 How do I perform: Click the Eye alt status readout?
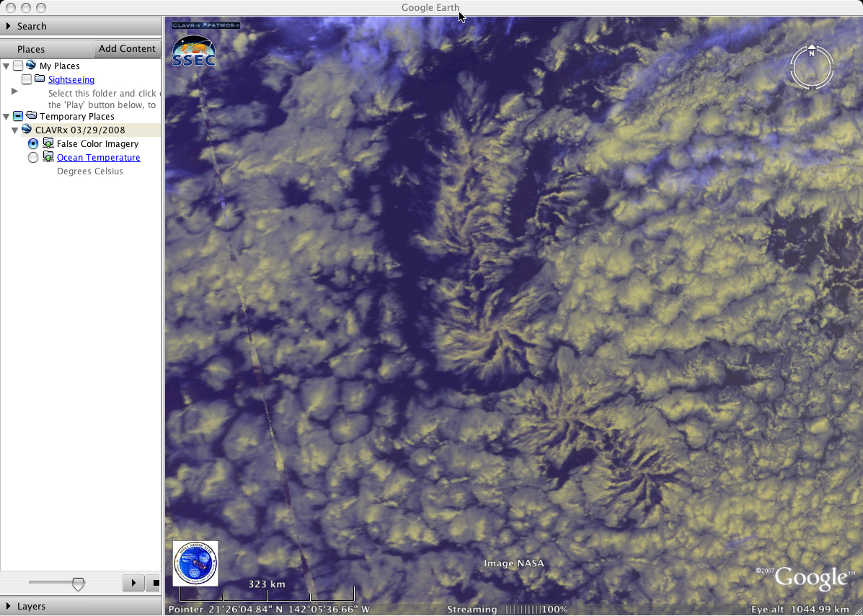(x=800, y=610)
